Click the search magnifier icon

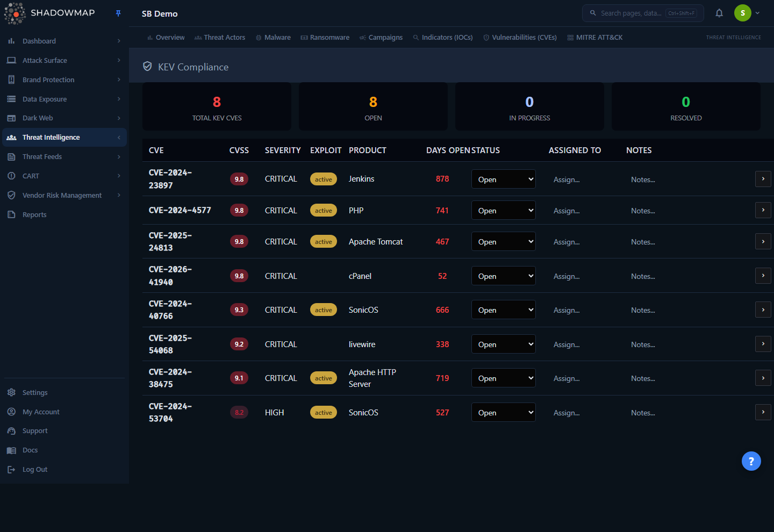click(x=593, y=13)
